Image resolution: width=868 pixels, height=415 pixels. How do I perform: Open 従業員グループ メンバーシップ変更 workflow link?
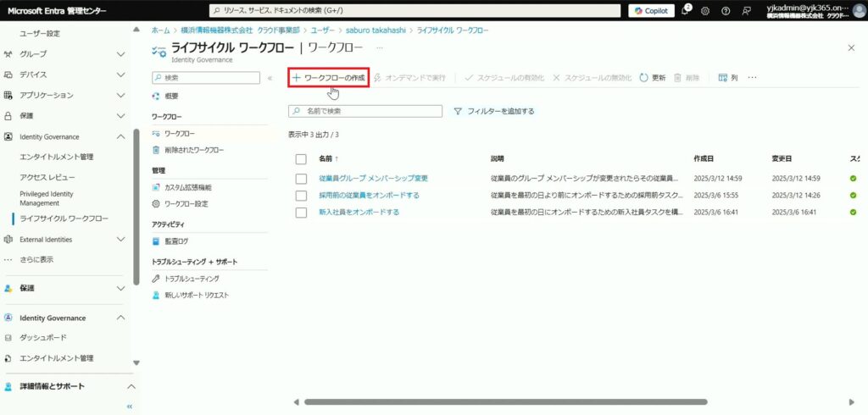tap(374, 179)
